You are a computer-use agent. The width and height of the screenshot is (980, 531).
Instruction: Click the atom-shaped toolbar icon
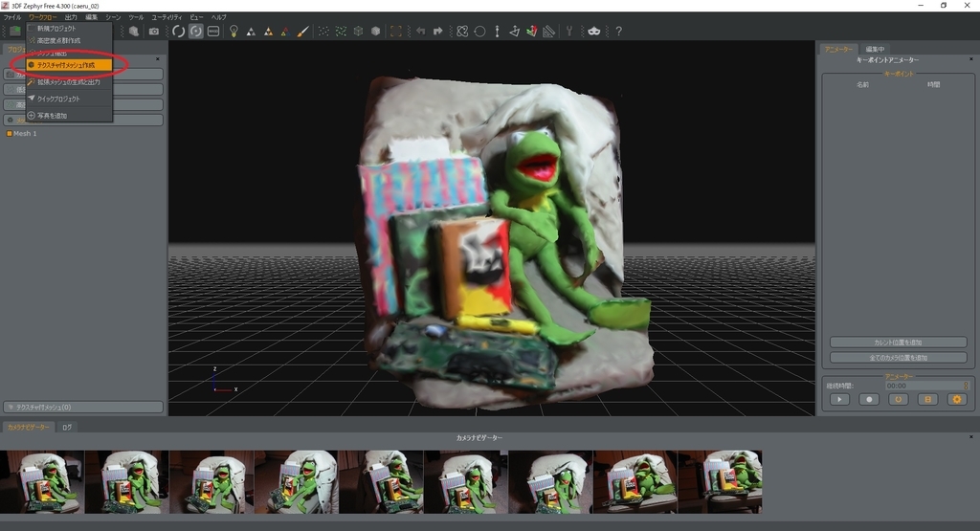(462, 32)
